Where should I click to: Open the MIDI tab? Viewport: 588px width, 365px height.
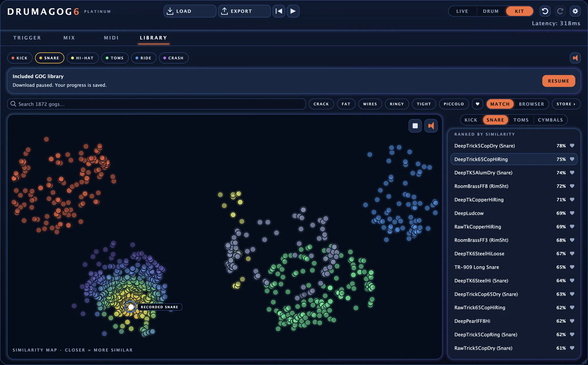pos(111,38)
